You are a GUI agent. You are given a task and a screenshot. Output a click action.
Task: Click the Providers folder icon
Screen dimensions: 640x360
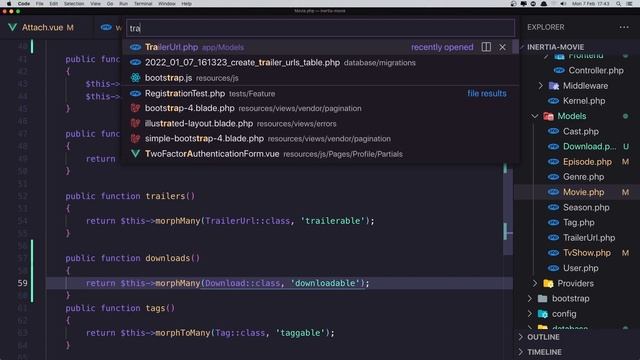[548, 283]
